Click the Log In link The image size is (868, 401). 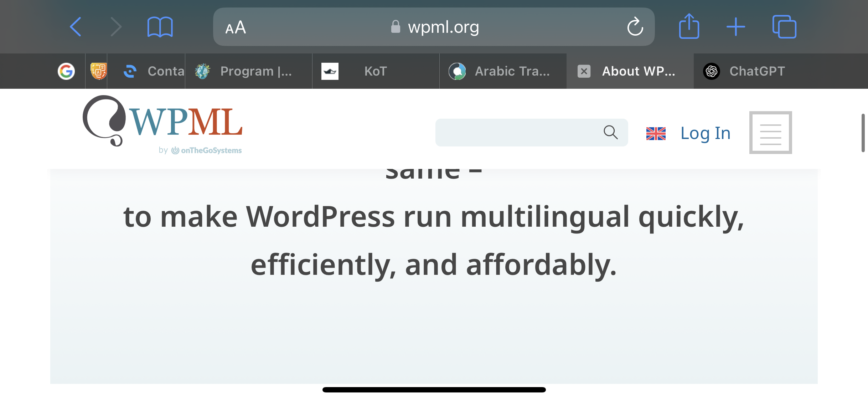pyautogui.click(x=706, y=133)
